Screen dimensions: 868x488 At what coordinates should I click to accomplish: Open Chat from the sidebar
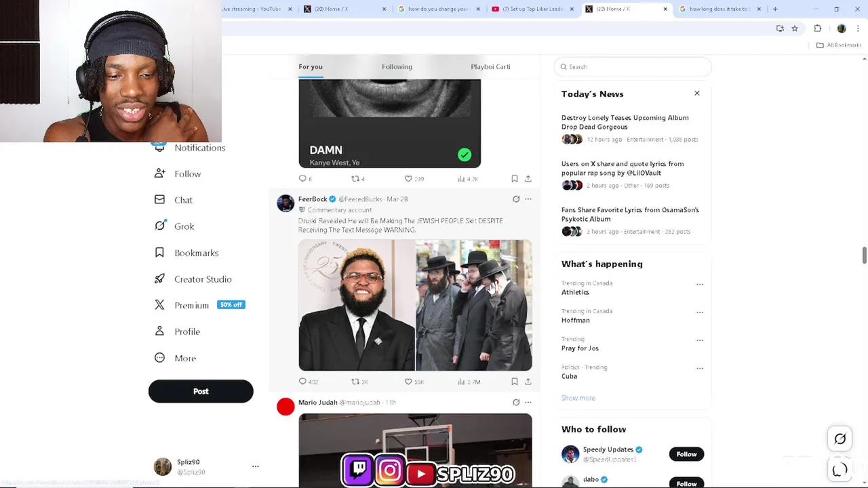click(x=174, y=200)
